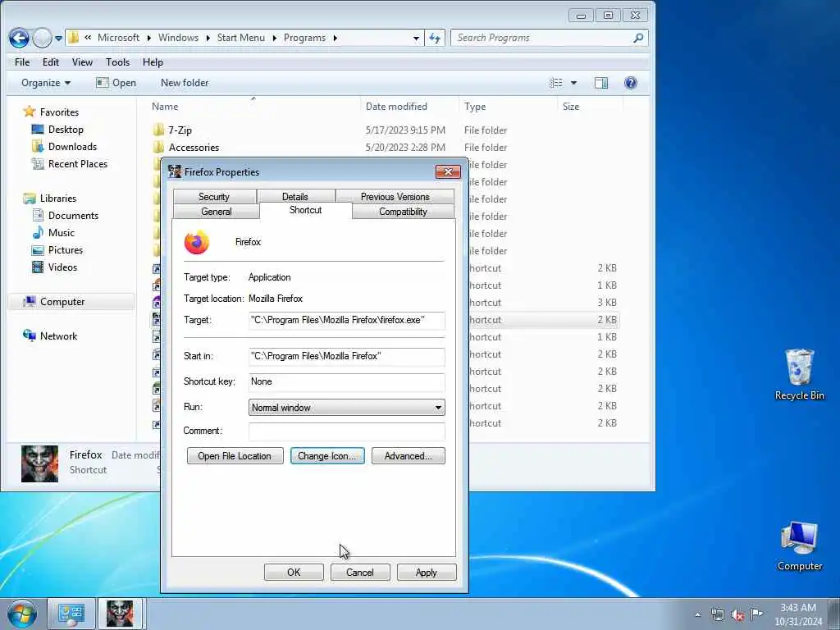Click the Type column header
840x630 pixels.
[x=508, y=106]
